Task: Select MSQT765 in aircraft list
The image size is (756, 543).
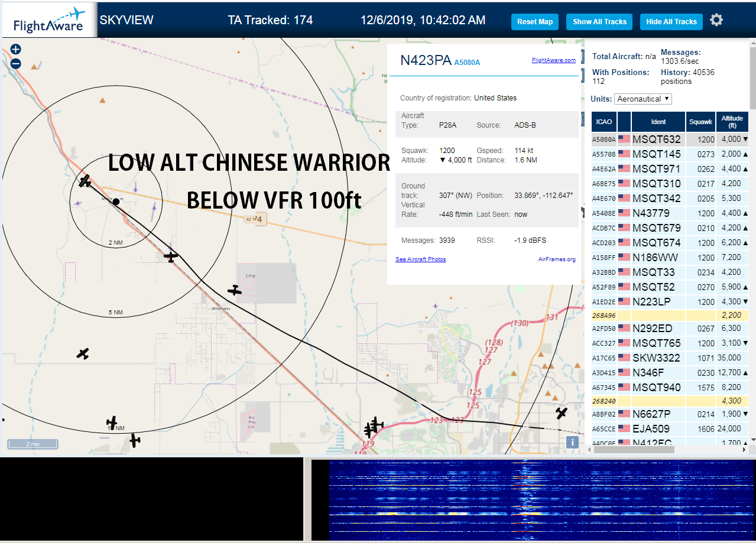Action: [670, 343]
